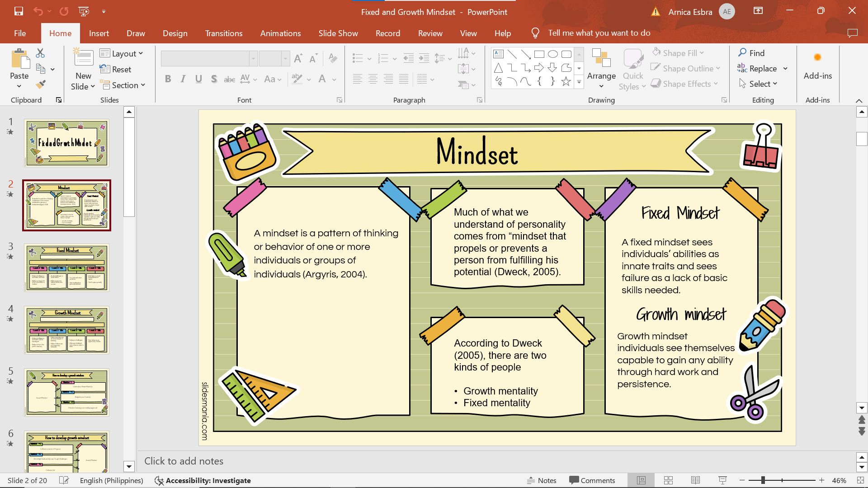868x488 pixels.
Task: Toggle the Comments pane button
Action: click(x=592, y=480)
